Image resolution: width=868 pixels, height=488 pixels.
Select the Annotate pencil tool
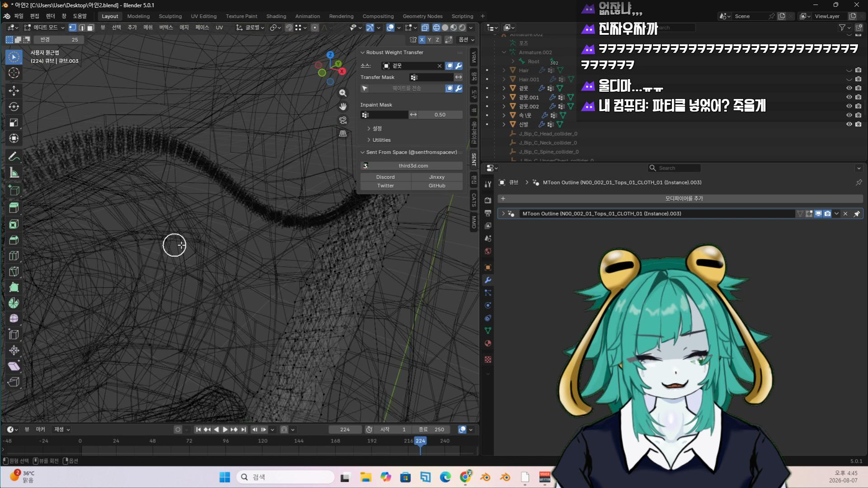14,156
